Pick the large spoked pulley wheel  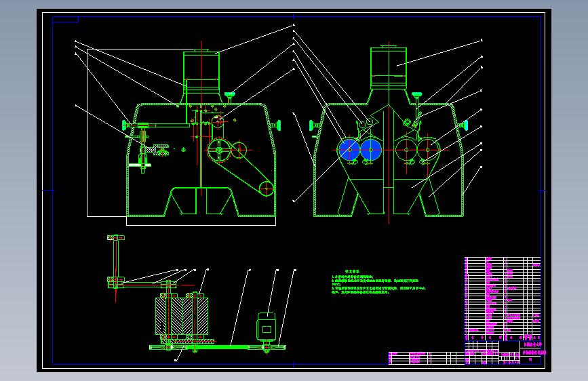(x=219, y=150)
